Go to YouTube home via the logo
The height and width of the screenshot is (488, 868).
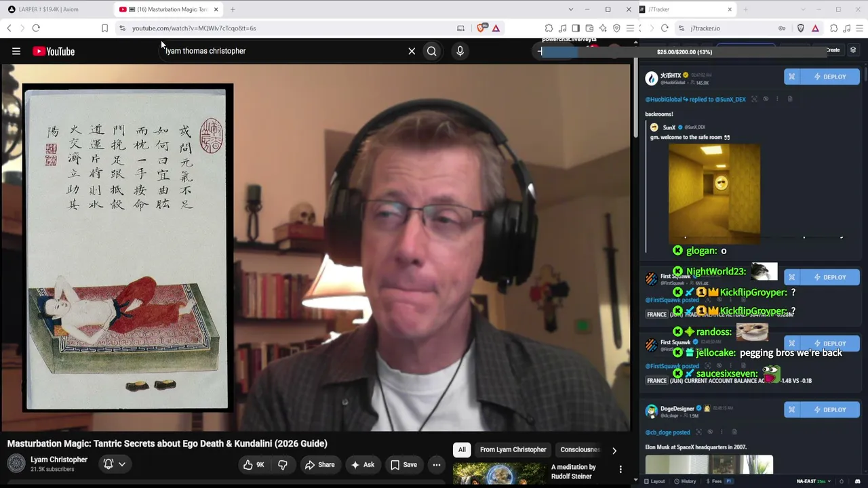tap(54, 52)
